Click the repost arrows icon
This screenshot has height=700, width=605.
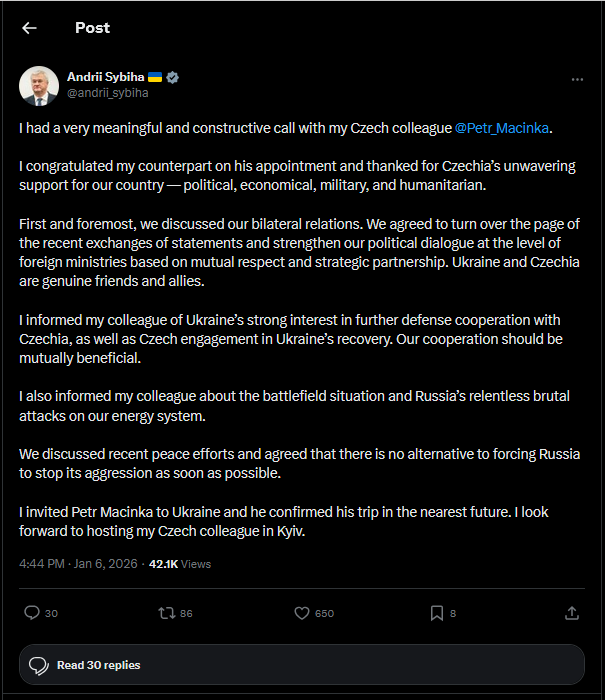(167, 612)
